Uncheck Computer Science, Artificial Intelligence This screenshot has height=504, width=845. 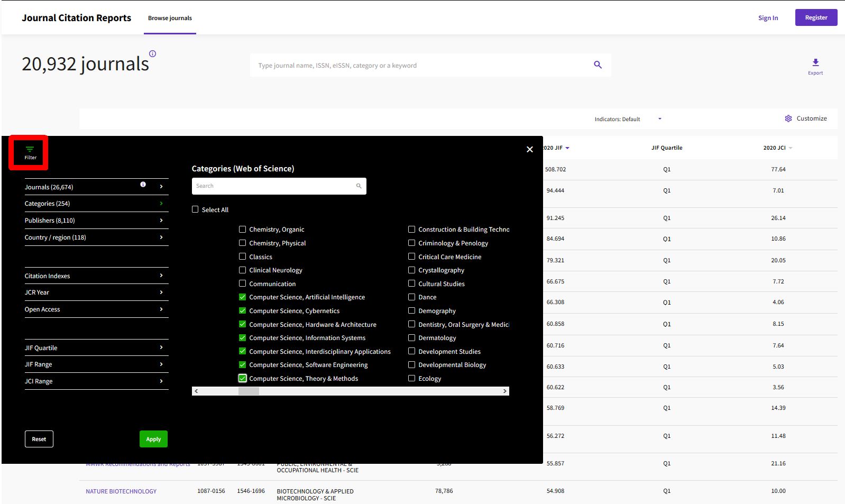click(x=242, y=297)
